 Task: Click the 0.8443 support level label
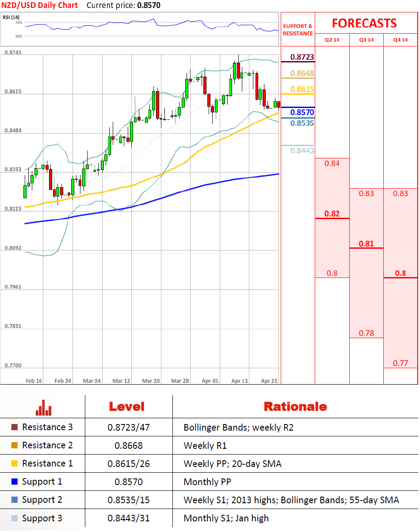[302, 150]
